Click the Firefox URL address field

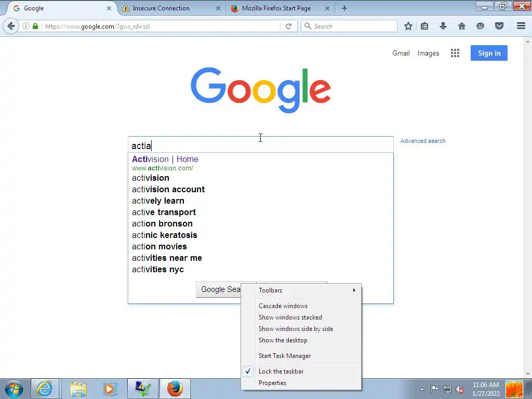pyautogui.click(x=162, y=26)
